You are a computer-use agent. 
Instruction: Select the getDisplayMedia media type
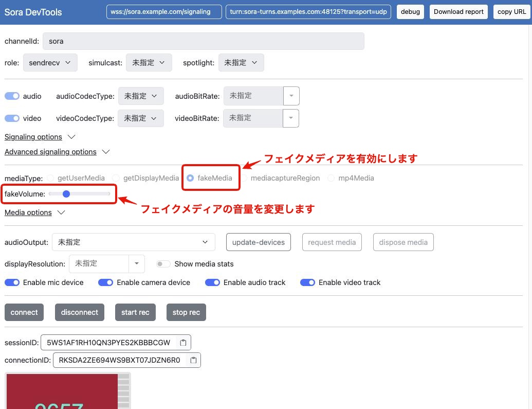point(117,178)
